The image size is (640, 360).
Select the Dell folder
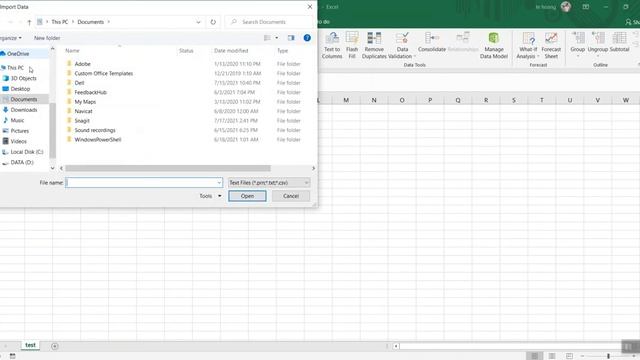[79, 83]
